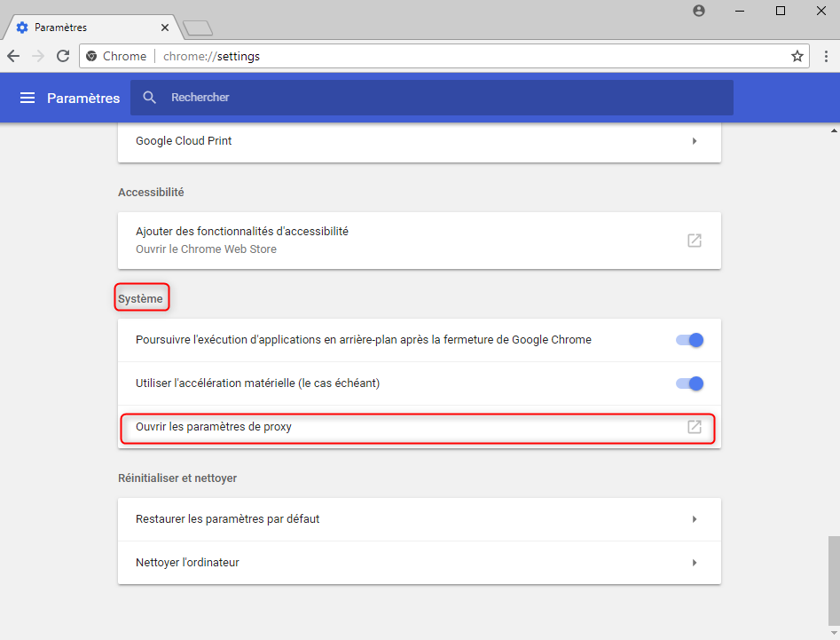Expand Google Cloud Print options

[x=694, y=141]
